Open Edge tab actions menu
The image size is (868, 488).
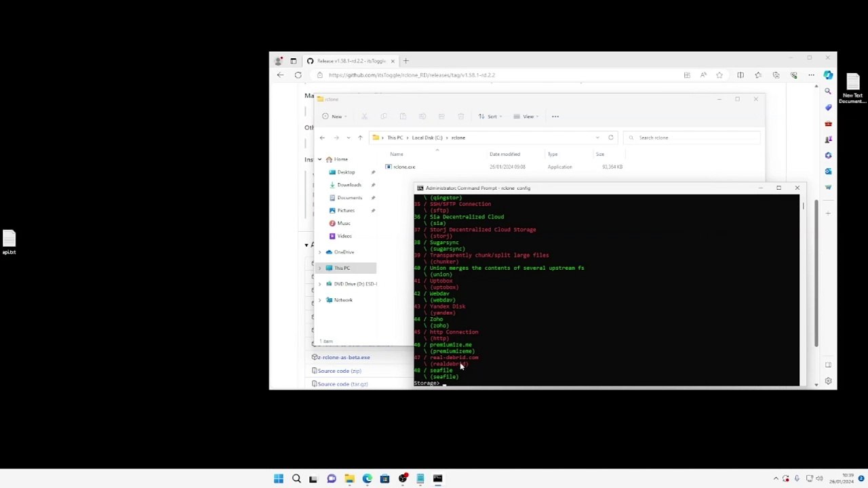pyautogui.click(x=293, y=61)
